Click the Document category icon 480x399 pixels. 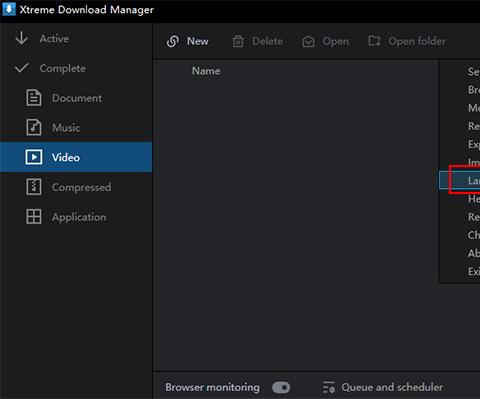click(x=34, y=98)
